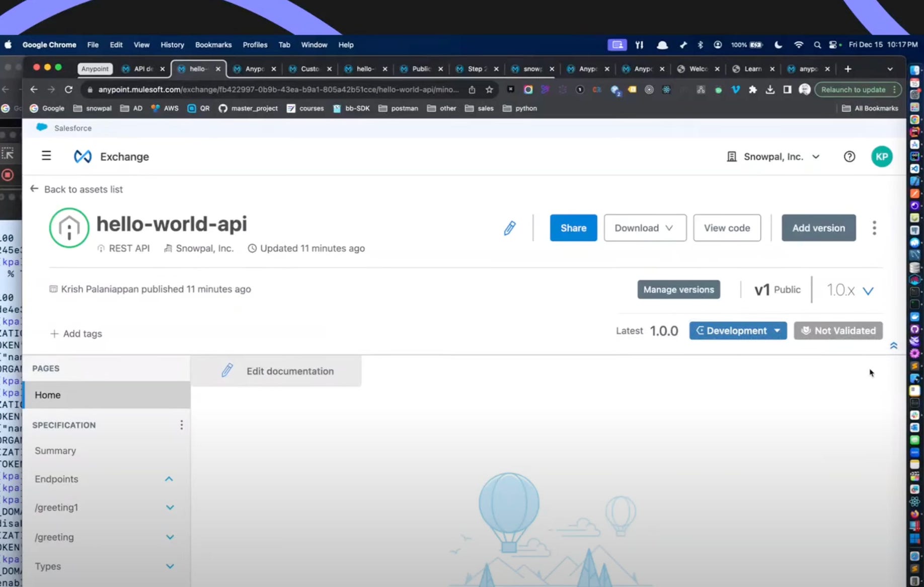Open the help question mark icon
Image resolution: width=924 pixels, height=587 pixels.
tap(850, 157)
